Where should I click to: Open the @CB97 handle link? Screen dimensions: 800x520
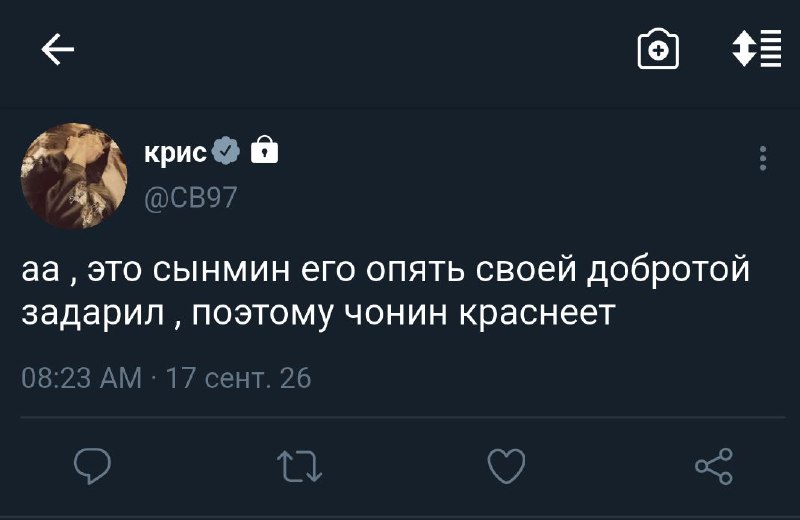(x=191, y=197)
